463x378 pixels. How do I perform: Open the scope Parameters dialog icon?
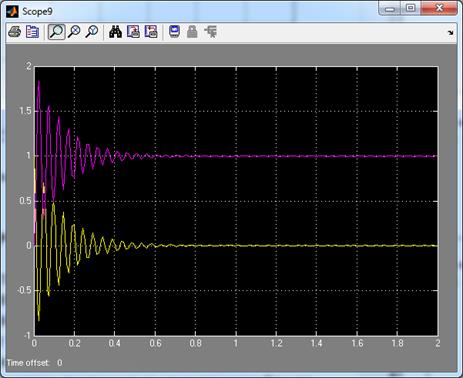tap(32, 32)
